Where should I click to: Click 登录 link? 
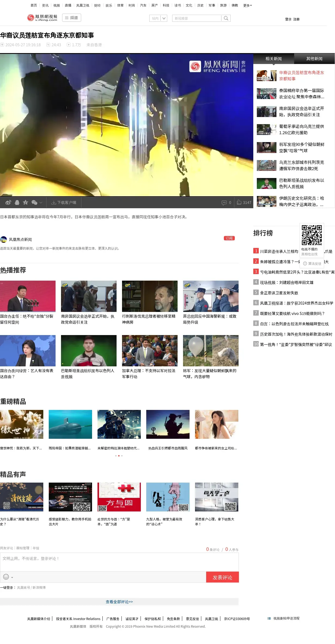coord(288,19)
